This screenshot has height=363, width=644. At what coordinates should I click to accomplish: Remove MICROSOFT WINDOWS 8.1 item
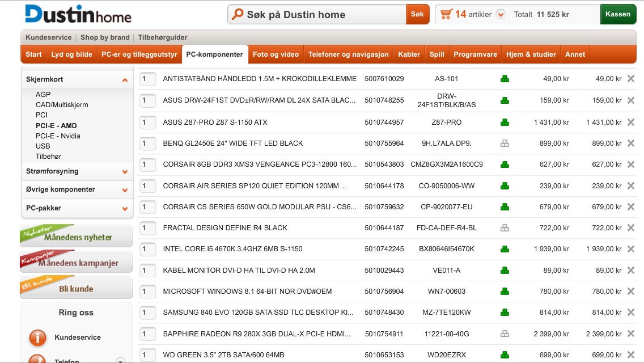[631, 291]
